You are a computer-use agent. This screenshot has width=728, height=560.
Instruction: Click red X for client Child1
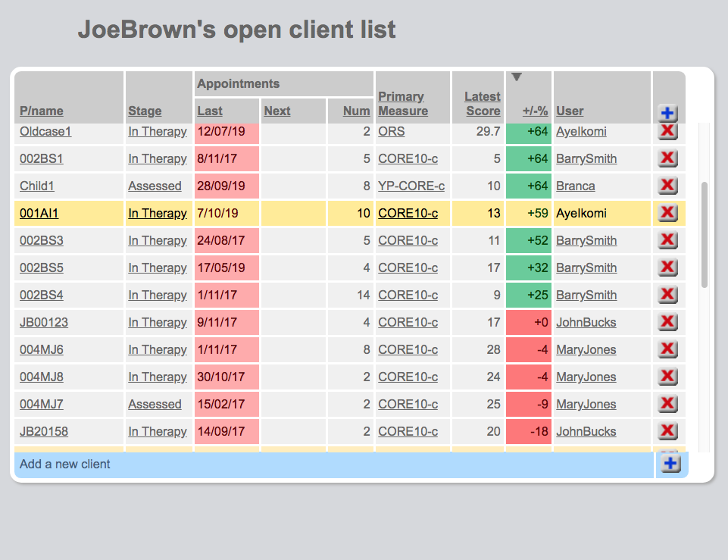[667, 186]
